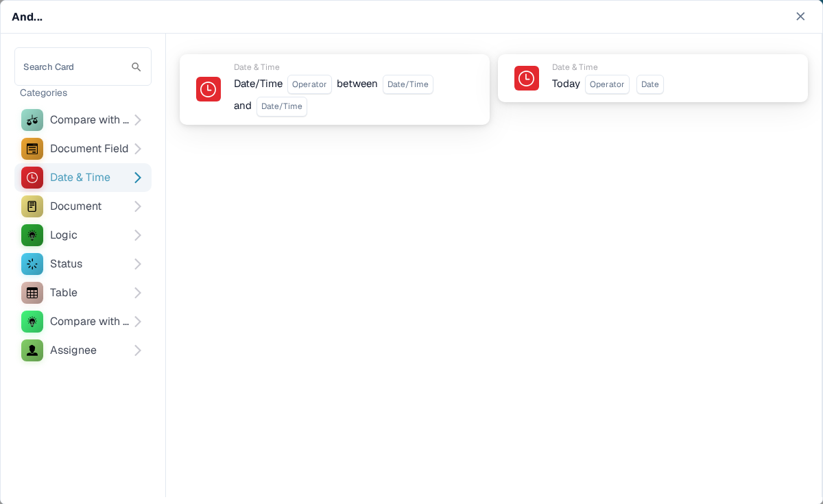
Task: Click the dark green Logic lightbulb icon
Action: pyautogui.click(x=32, y=235)
